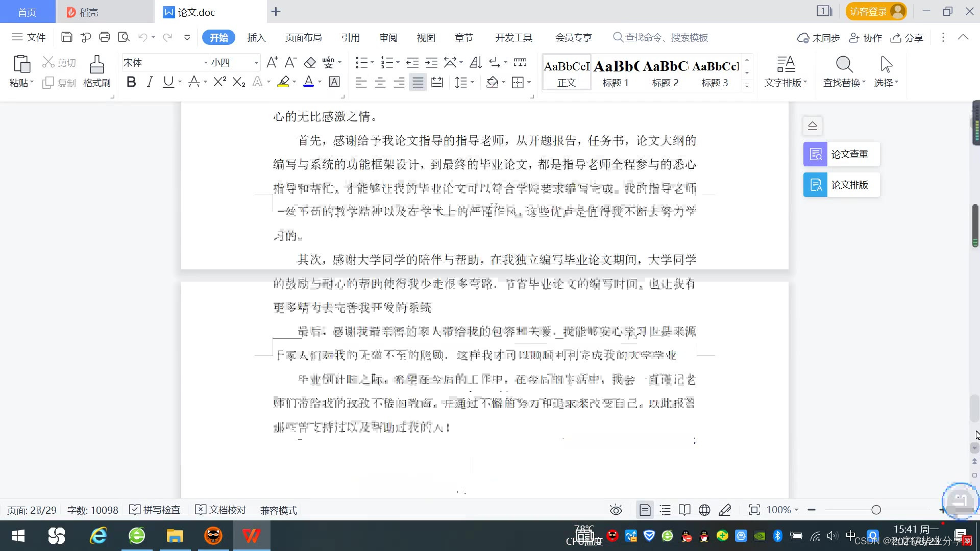Toggle eye protection mode icon
Viewport: 980px width, 551px height.
[616, 510]
